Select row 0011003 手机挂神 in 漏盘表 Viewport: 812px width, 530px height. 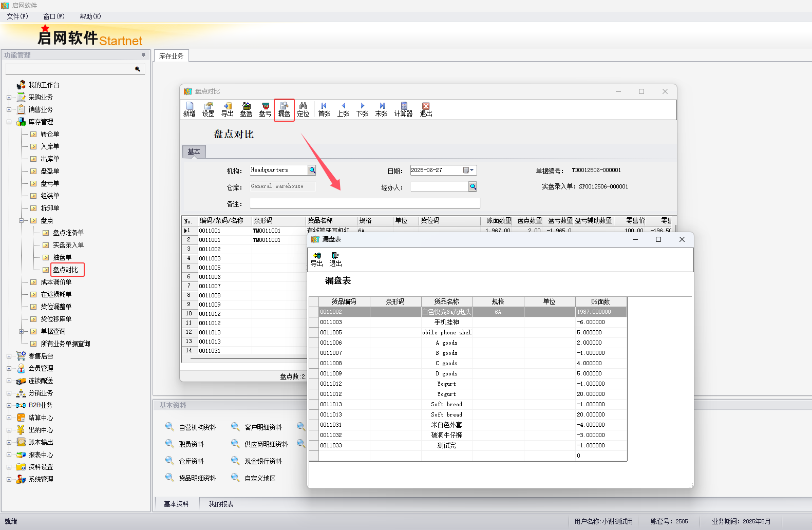click(468, 322)
